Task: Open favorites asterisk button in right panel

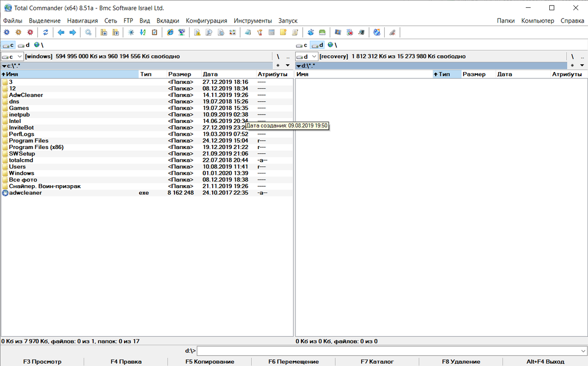Action: tap(572, 66)
